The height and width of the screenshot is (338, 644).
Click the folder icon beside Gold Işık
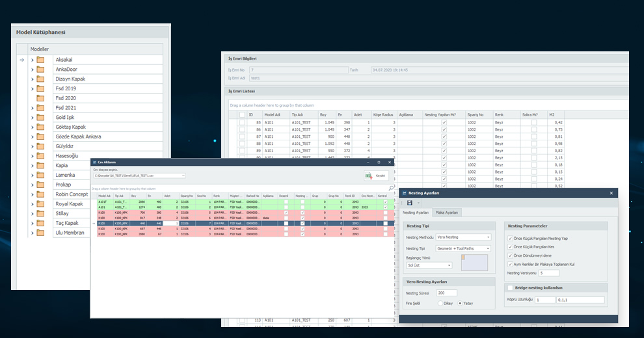[x=40, y=117]
